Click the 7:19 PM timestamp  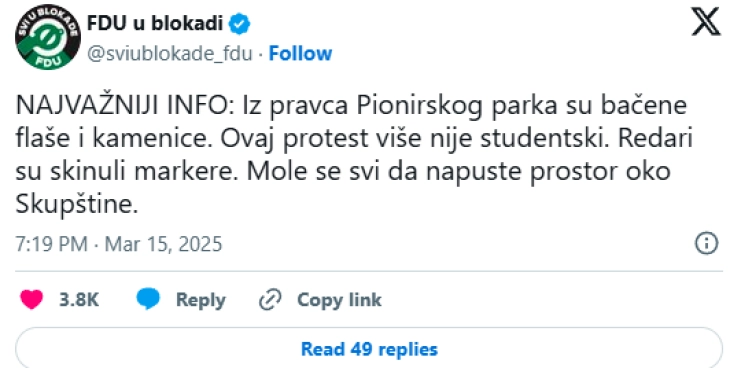click(x=52, y=244)
